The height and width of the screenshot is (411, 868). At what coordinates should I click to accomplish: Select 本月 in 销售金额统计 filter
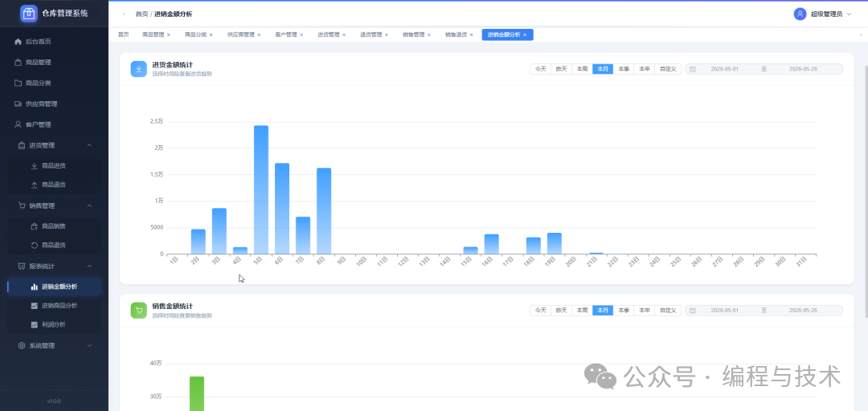click(603, 311)
